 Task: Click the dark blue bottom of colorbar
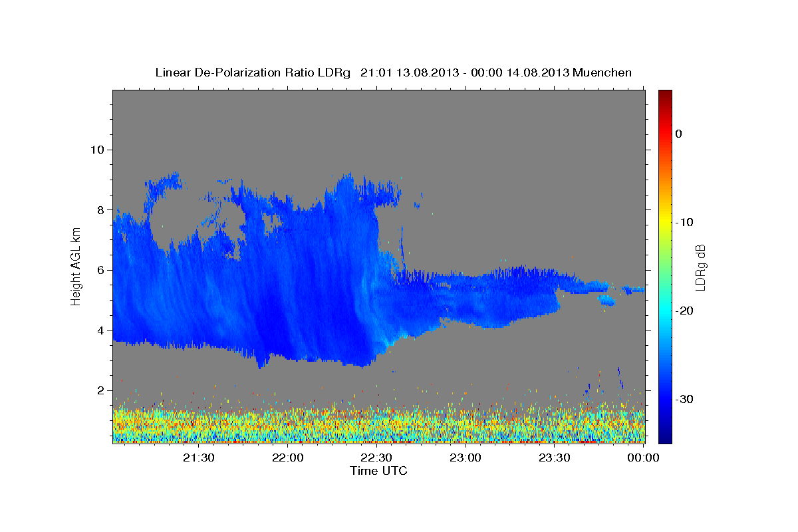pyautogui.click(x=665, y=438)
